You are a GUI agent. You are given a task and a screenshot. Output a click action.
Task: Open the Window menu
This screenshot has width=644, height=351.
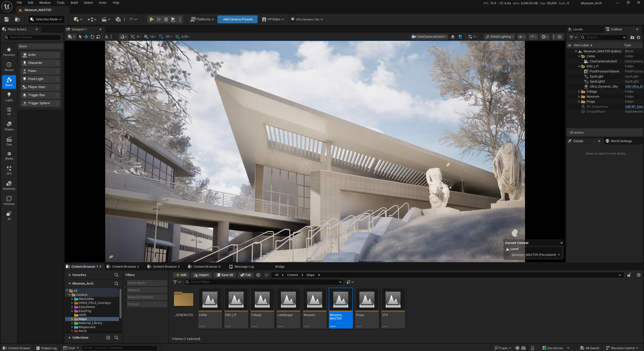[45, 3]
